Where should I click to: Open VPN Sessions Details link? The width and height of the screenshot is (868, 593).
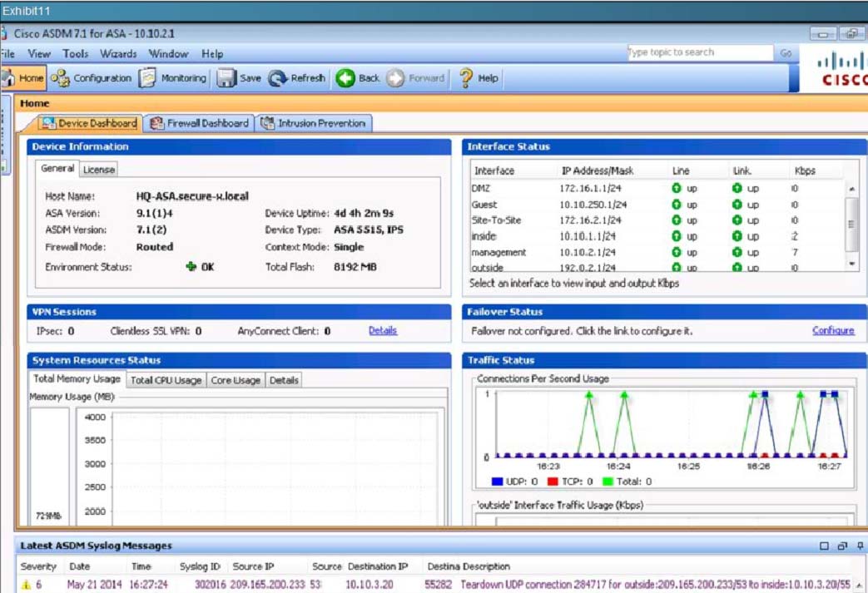(x=383, y=330)
